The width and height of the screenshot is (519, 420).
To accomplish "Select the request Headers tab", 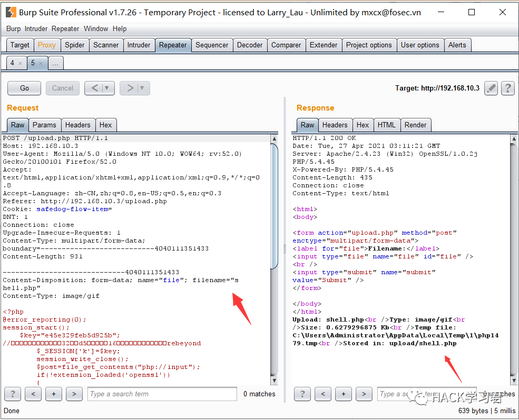I will click(78, 125).
